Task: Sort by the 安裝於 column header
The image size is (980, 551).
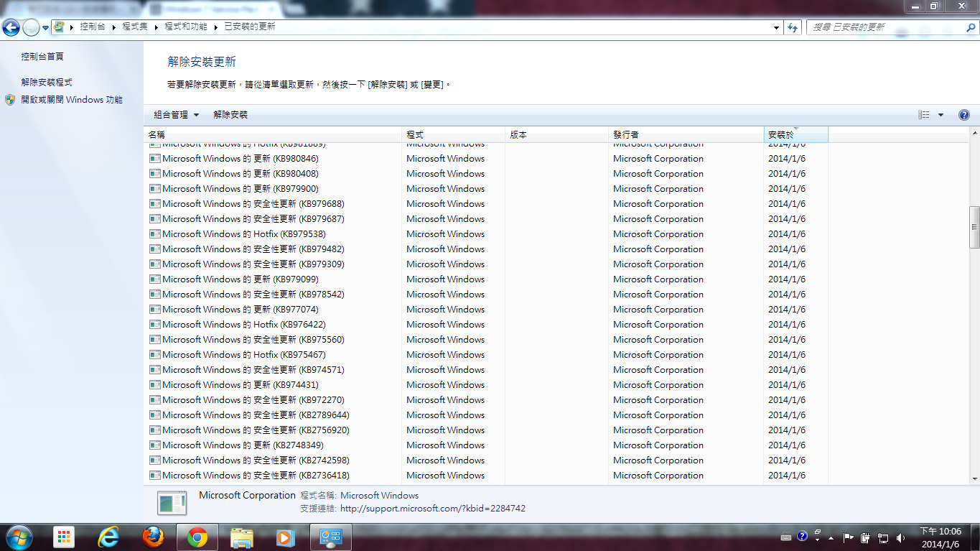Action: 796,134
